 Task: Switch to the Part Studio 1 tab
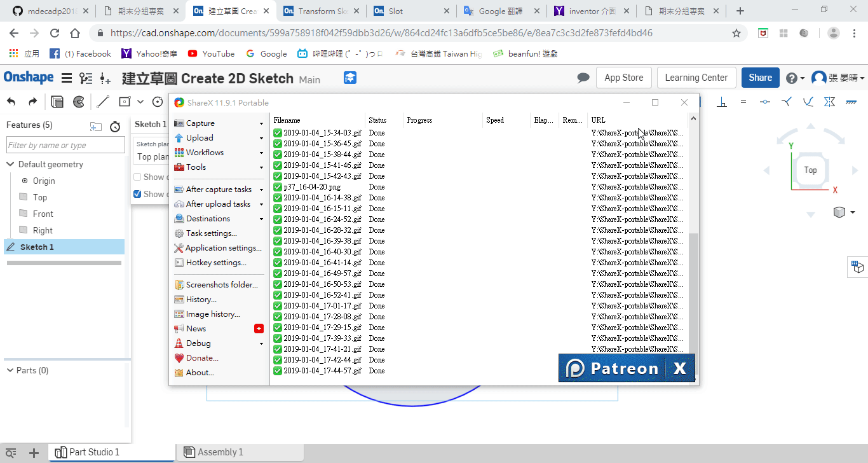(112, 452)
